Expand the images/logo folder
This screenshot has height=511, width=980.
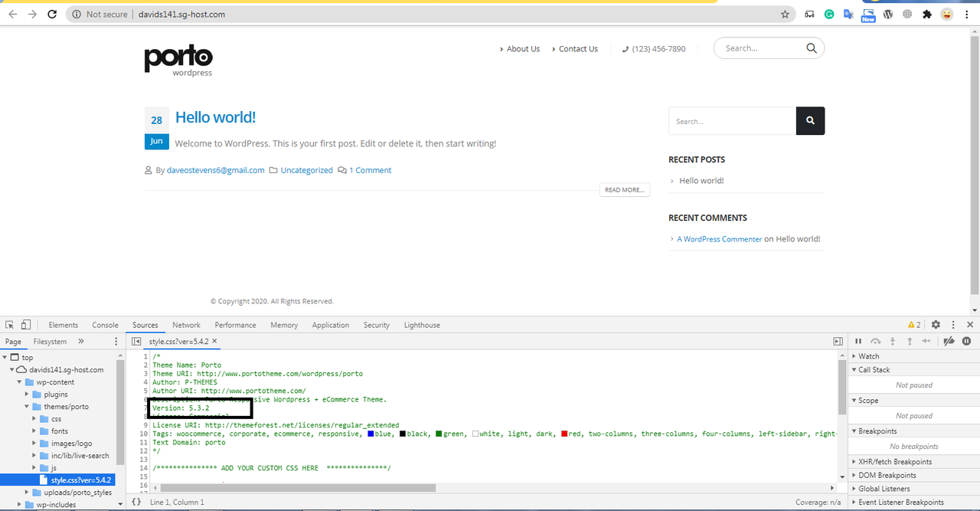pos(34,443)
